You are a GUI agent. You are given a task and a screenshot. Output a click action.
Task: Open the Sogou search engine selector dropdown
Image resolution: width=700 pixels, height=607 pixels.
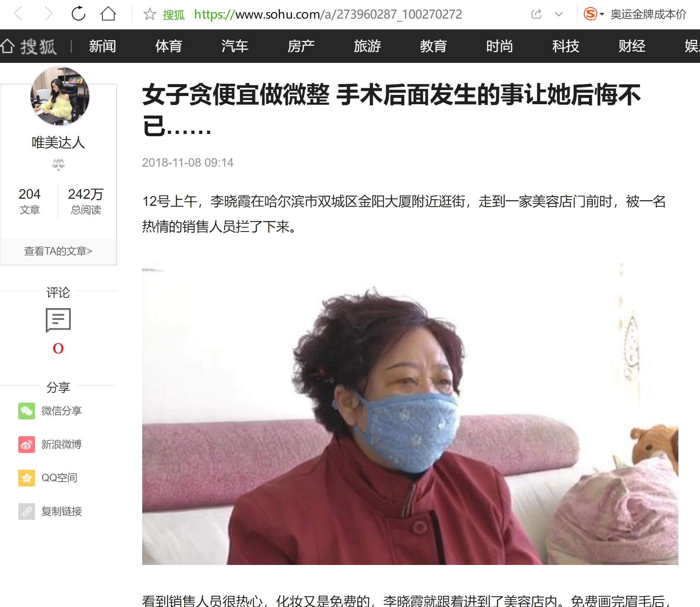point(594,14)
